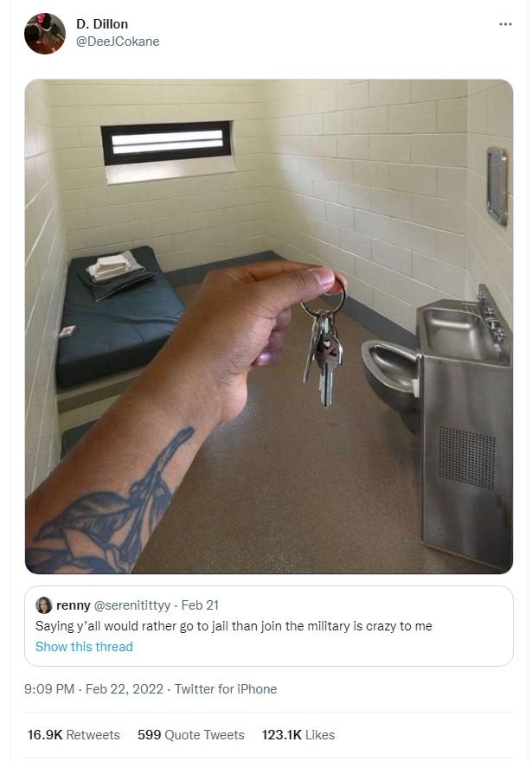Open the jail cell photo attachment
Image resolution: width=532 pixels, height=761 pixels.
coord(269,326)
